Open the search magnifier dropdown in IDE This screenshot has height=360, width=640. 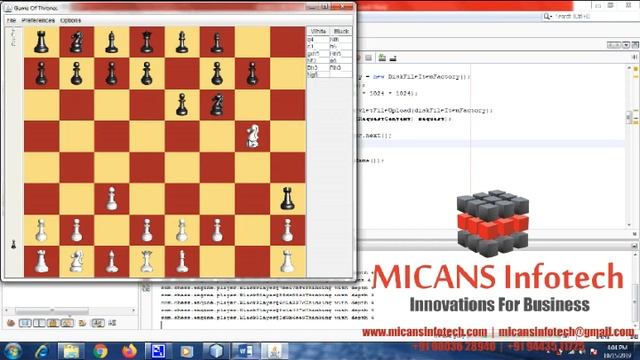click(x=548, y=16)
